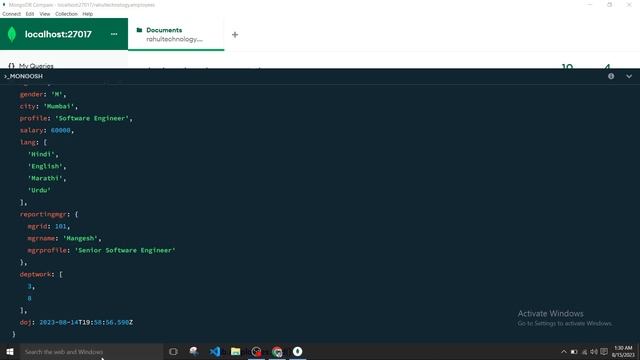
Task: Click the 'Hindi' entry in lang array
Action: pos(41,154)
